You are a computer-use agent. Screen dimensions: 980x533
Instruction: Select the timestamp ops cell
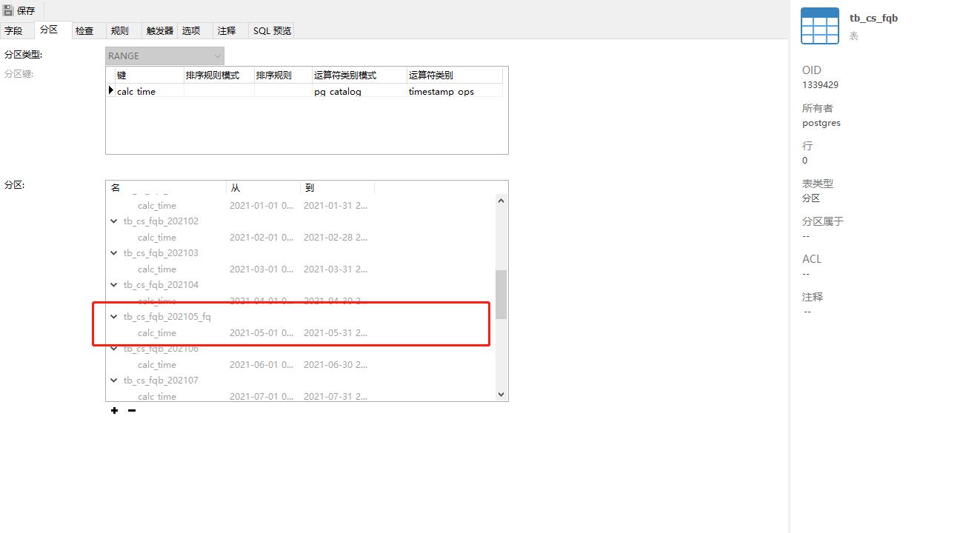pyautogui.click(x=455, y=91)
